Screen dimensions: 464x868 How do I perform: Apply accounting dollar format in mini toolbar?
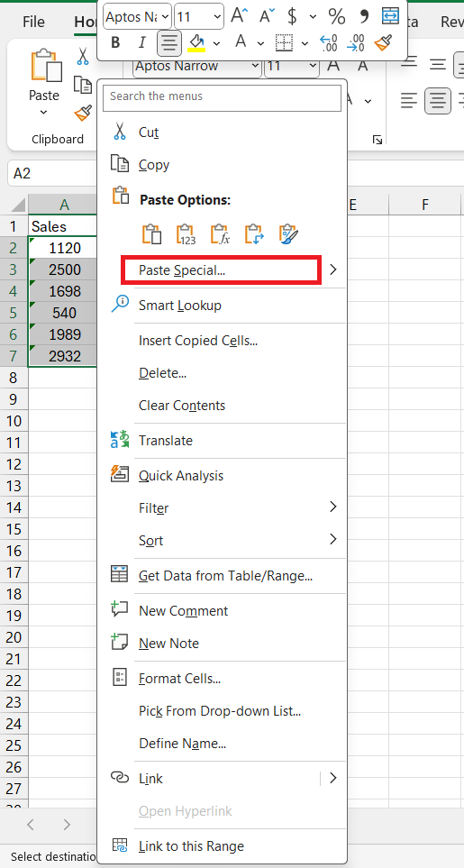coord(293,16)
